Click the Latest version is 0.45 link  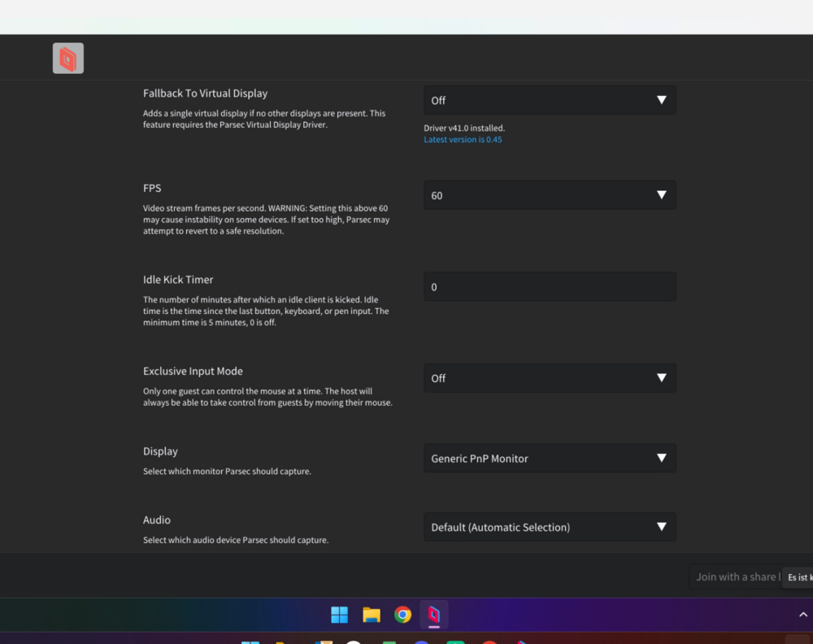pos(463,140)
